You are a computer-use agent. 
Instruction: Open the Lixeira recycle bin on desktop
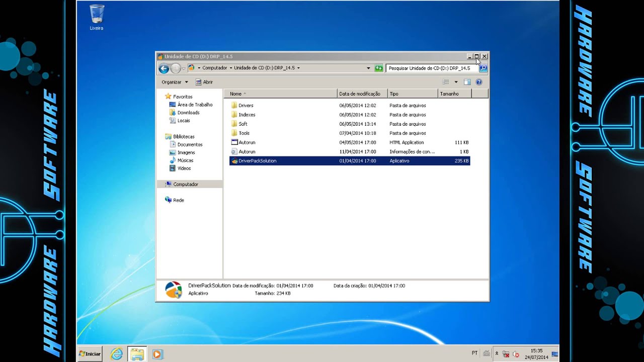(x=97, y=18)
